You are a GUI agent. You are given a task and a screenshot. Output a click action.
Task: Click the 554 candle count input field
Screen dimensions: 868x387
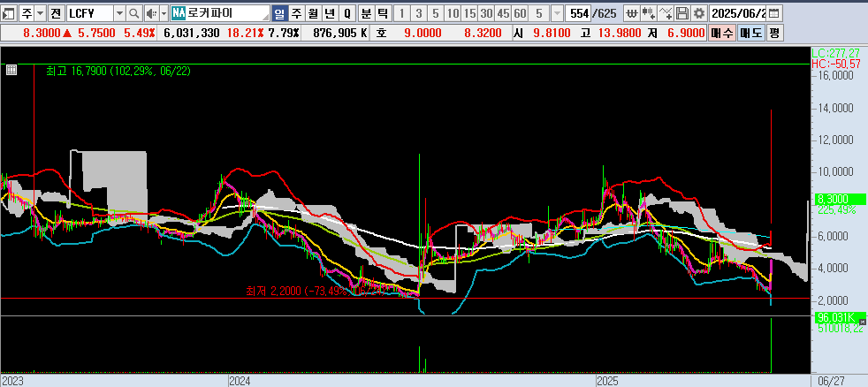click(x=578, y=12)
